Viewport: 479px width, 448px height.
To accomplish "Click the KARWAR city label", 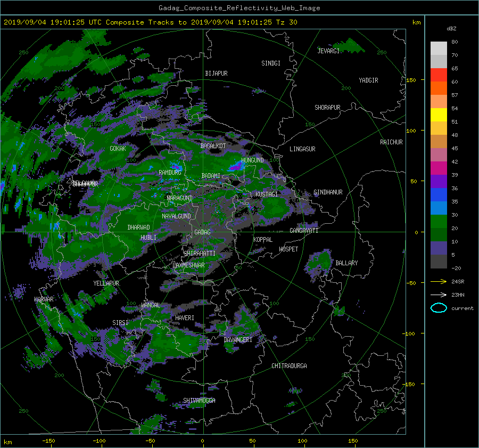I will [x=44, y=299].
